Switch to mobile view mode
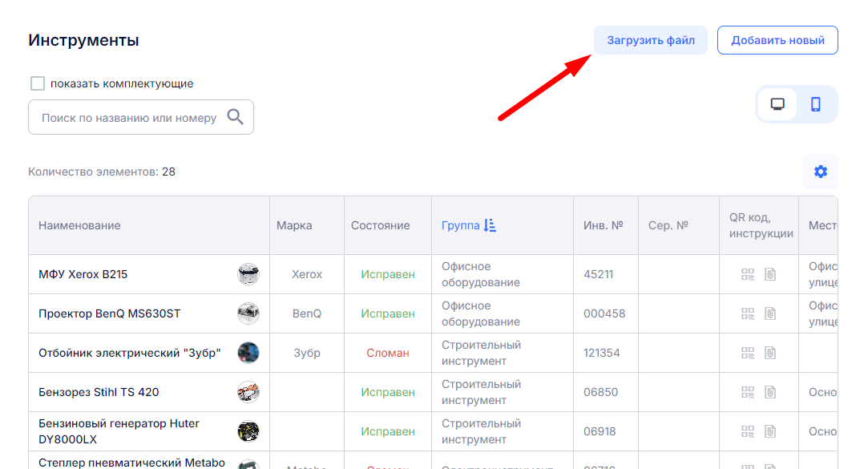Image resolution: width=868 pixels, height=469 pixels. [x=816, y=104]
